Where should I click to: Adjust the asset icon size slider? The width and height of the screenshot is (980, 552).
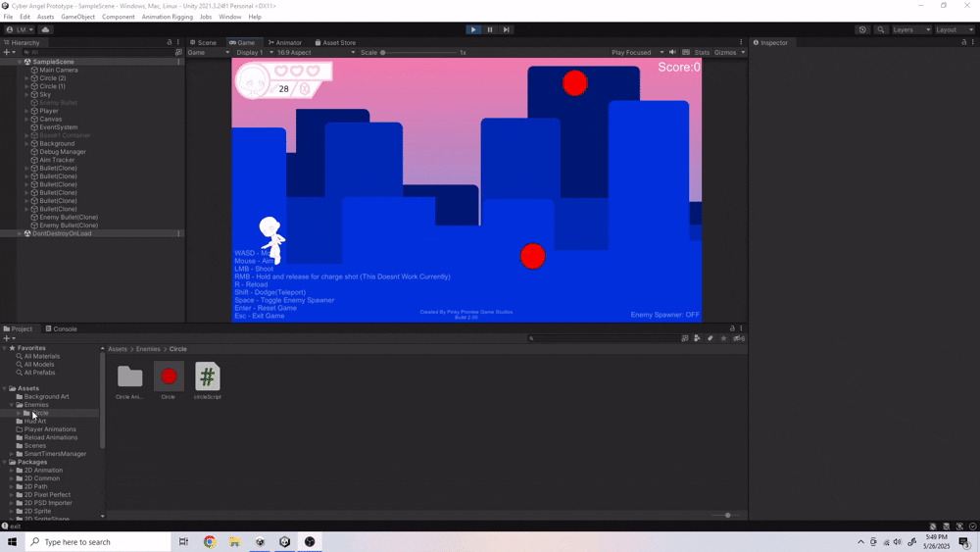727,515
